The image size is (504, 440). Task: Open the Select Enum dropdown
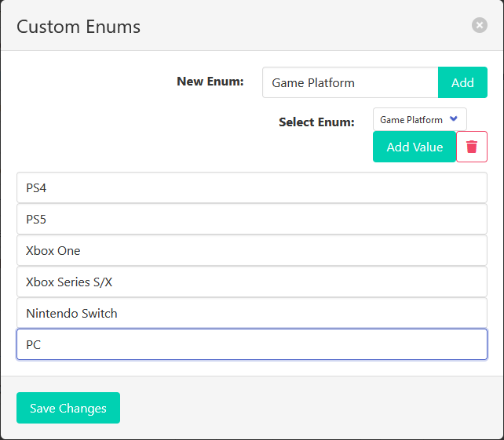[419, 119]
